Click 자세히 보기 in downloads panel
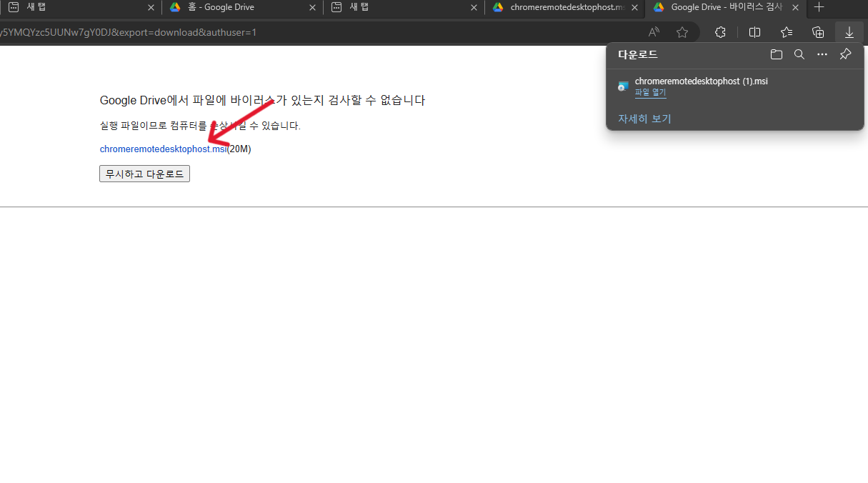The height and width of the screenshot is (483, 868). [x=644, y=119]
